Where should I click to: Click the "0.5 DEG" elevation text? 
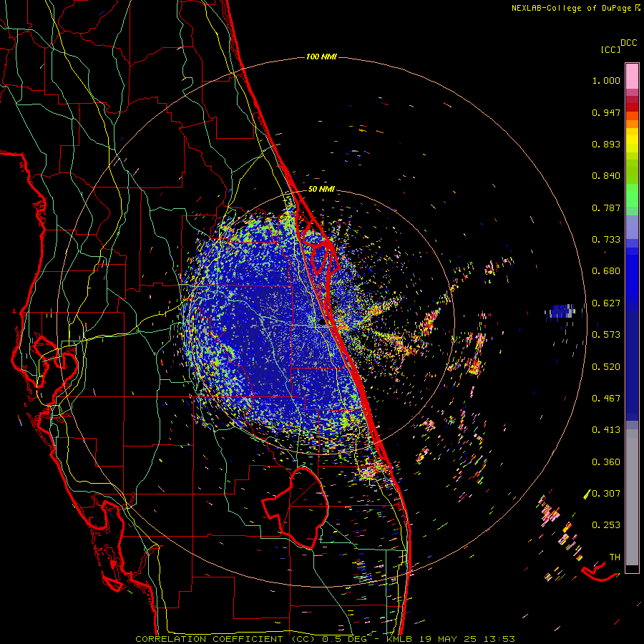(344, 639)
